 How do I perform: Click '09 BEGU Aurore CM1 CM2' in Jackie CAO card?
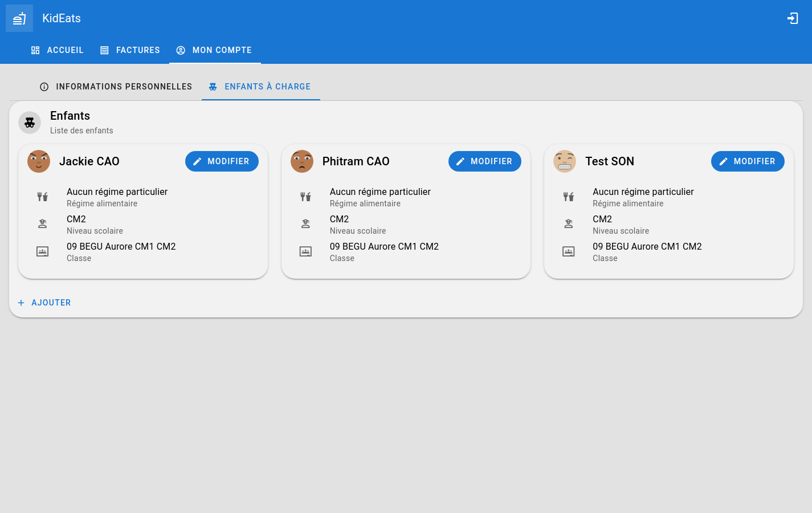click(121, 246)
